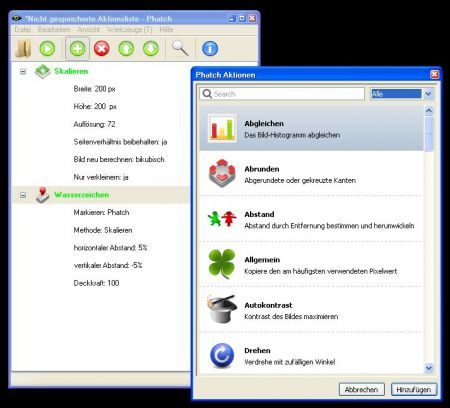Click the Abbrechen button
The height and width of the screenshot is (408, 450).
pos(362,389)
